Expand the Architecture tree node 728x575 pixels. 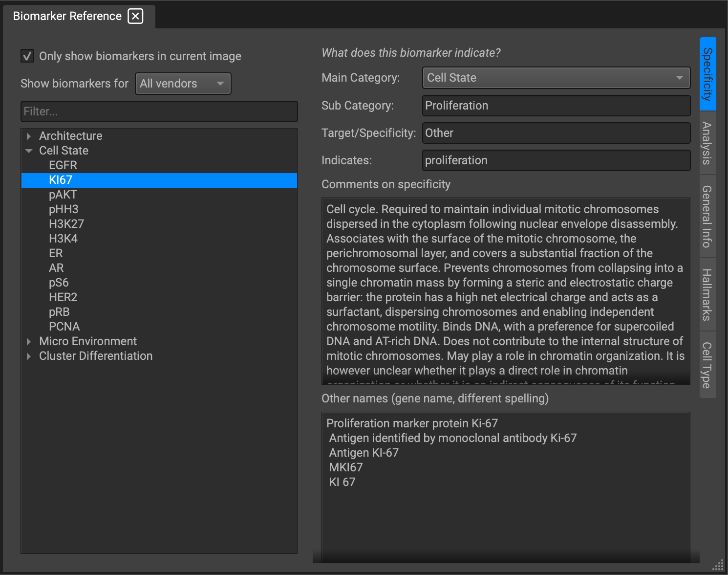point(29,136)
